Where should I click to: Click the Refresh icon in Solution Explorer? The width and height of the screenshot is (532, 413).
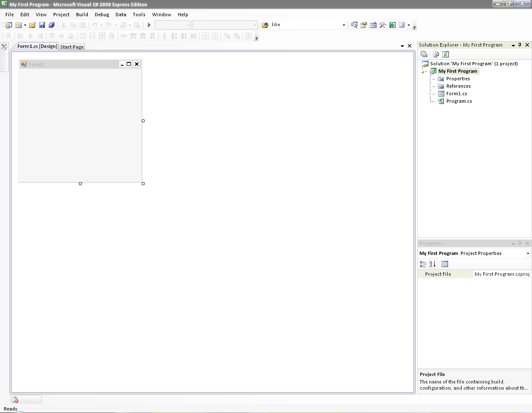pos(446,54)
